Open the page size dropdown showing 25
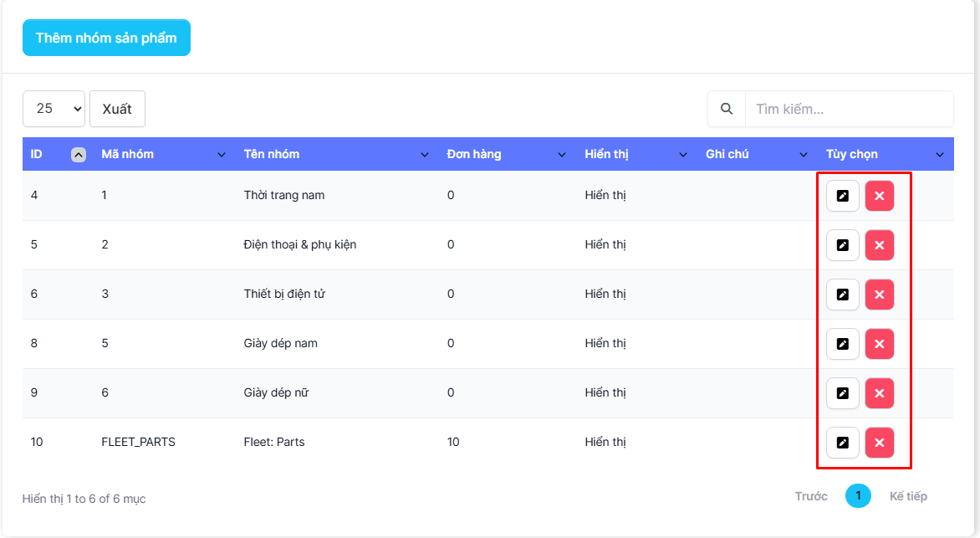 click(54, 109)
